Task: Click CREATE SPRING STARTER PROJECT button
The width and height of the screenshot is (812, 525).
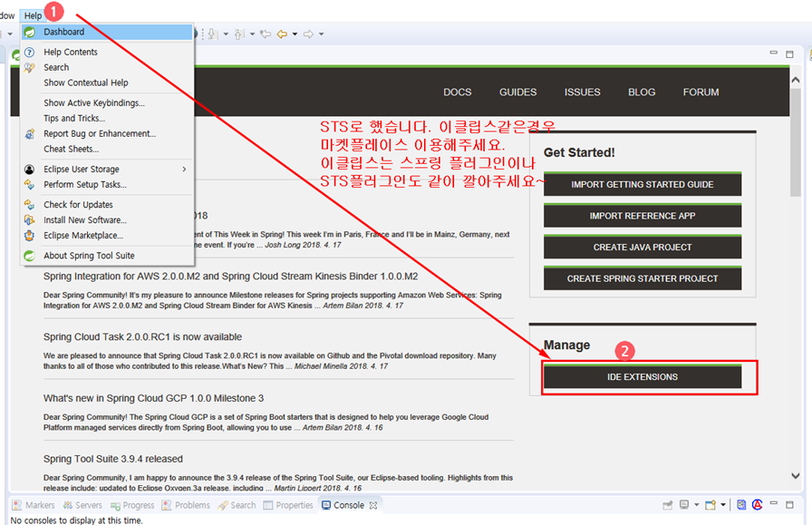Action: click(643, 278)
